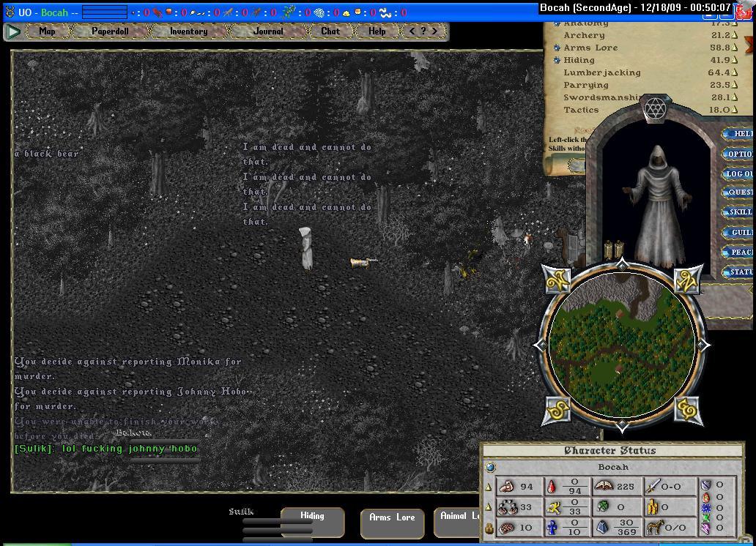Toggle the Tactics skill up arrow

[734, 110]
